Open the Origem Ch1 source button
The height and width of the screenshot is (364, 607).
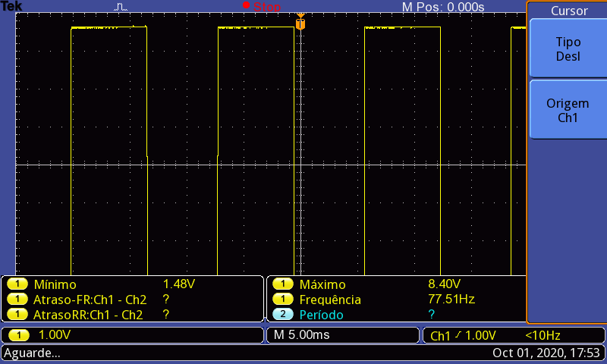click(x=568, y=110)
